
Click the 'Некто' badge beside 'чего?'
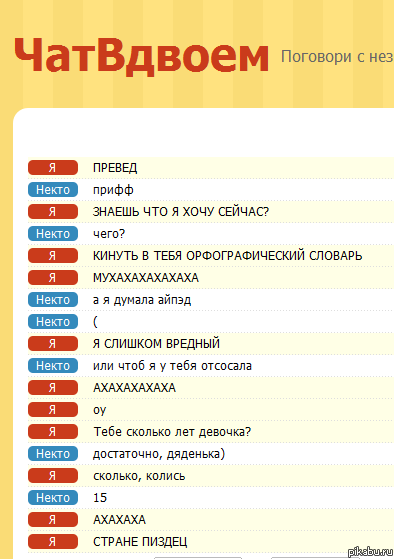53,234
